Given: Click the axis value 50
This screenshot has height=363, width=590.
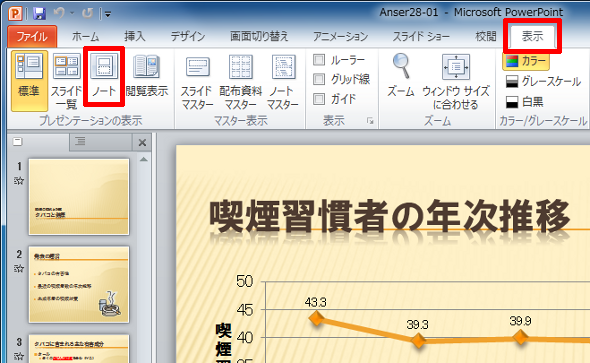Looking at the screenshot, I should 245,281.
